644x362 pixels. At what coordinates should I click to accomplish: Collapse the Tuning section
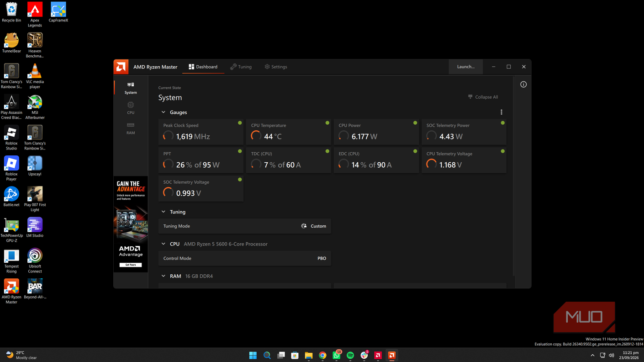click(164, 212)
